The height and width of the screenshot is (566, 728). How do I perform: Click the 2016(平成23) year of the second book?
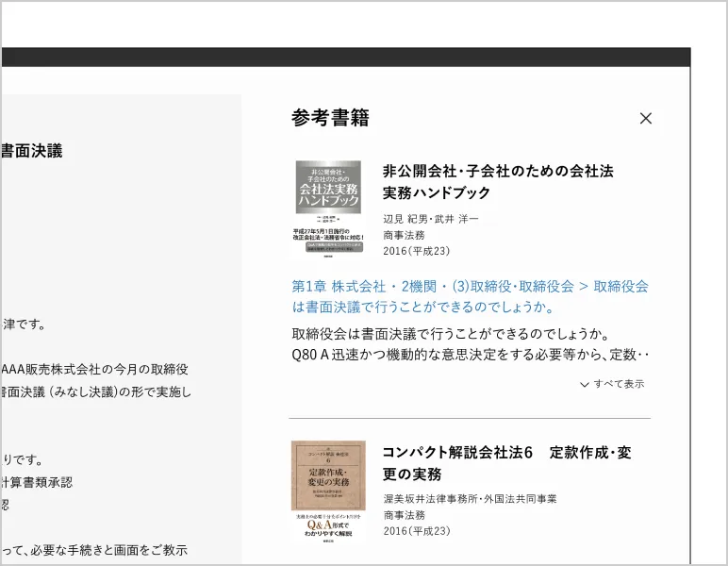(x=417, y=531)
